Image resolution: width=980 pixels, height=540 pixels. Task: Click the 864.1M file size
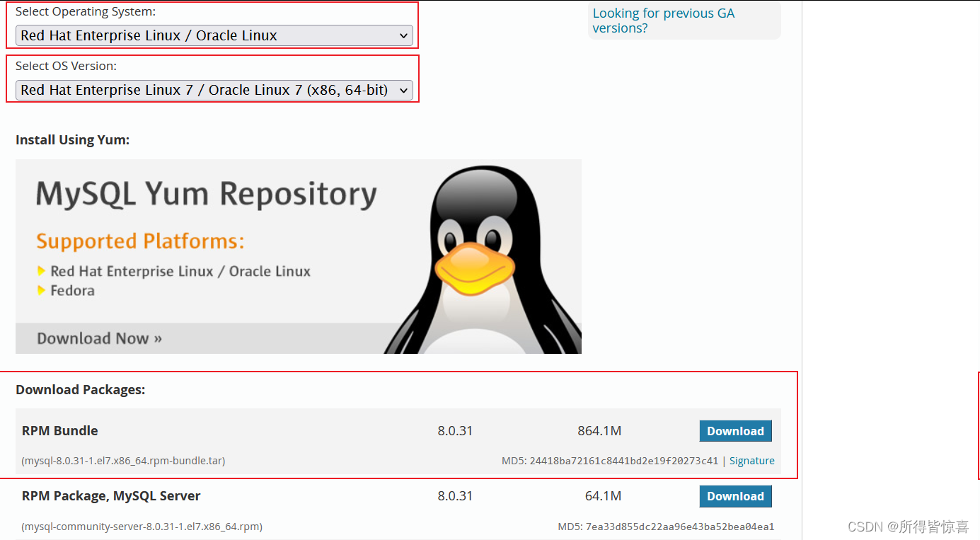(599, 430)
